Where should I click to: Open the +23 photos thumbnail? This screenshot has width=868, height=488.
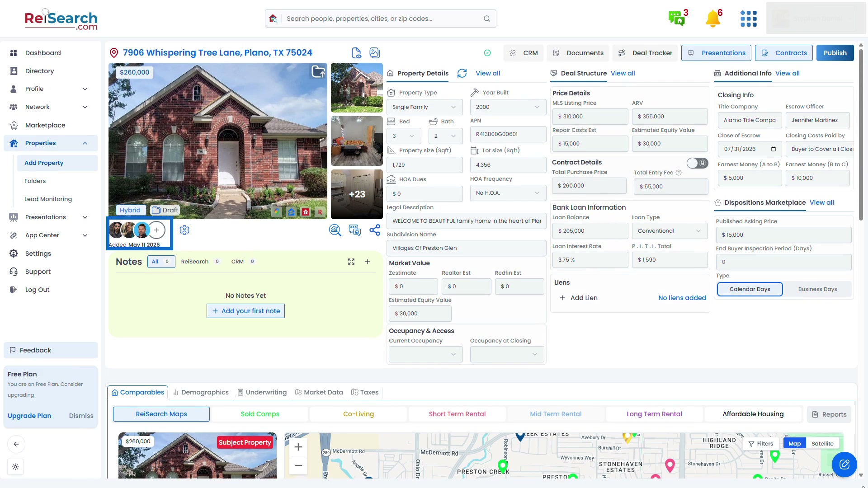(357, 194)
